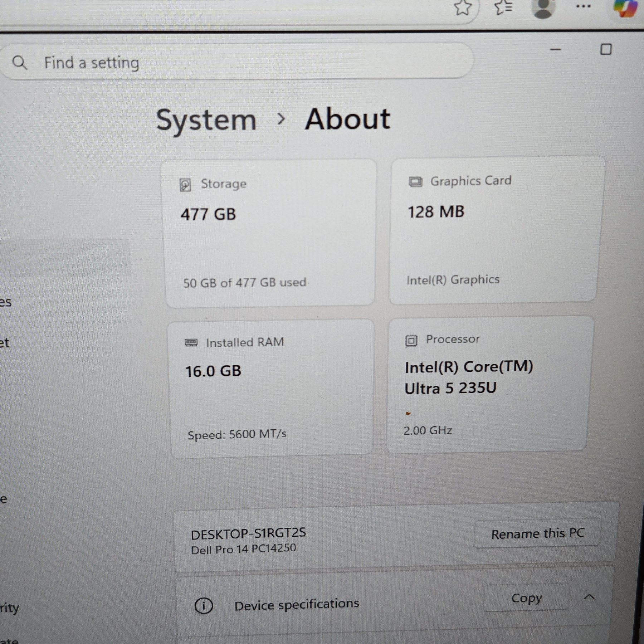Select the 128 MB graphics memory value
Screen dimensions: 644x644
(436, 212)
